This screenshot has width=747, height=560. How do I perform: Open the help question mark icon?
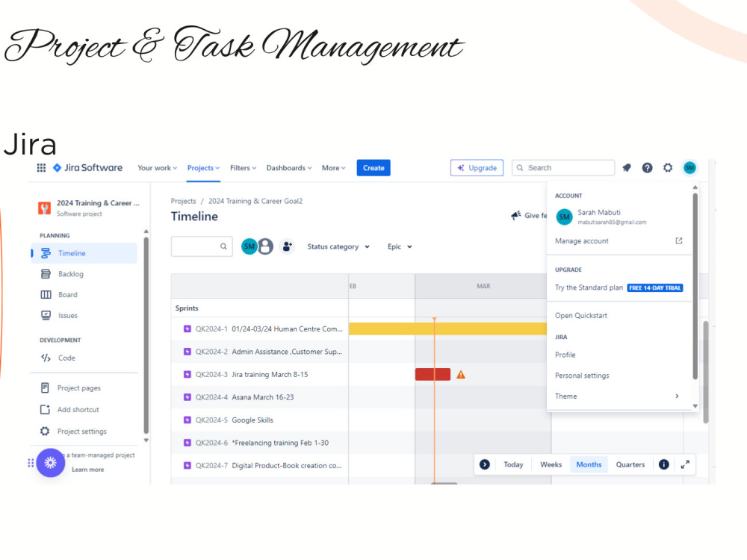647,167
